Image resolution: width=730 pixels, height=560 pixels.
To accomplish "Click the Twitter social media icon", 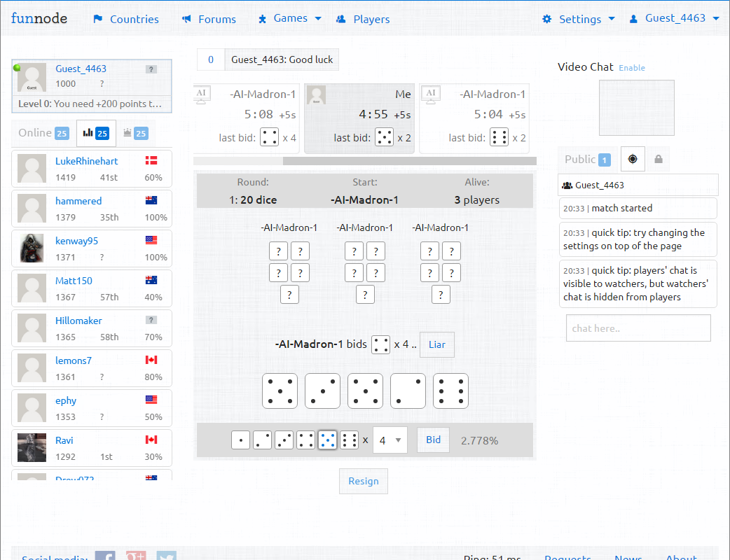I will tap(167, 555).
